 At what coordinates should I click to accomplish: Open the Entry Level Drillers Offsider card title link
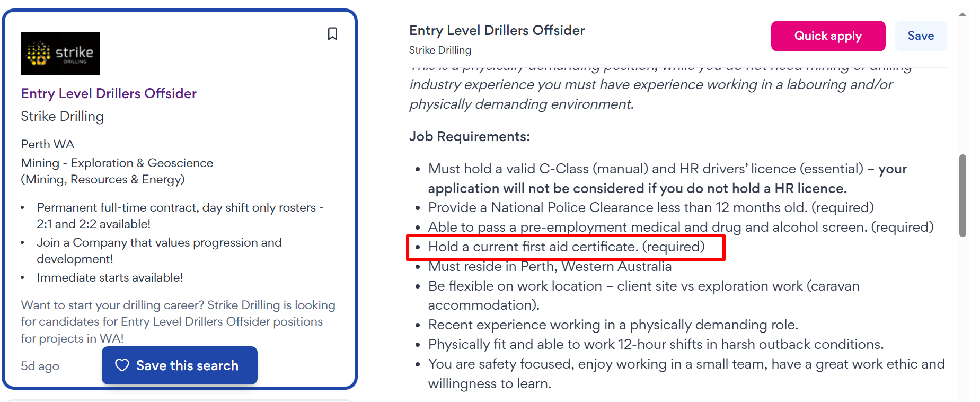(109, 93)
